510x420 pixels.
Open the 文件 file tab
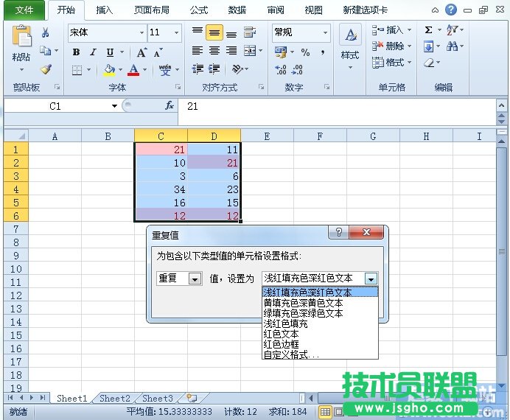24,10
